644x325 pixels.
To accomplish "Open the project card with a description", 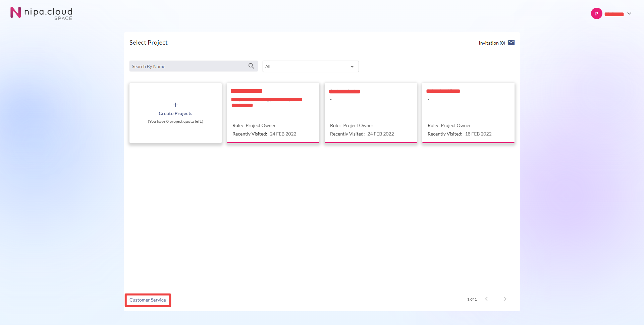I will 273,113.
